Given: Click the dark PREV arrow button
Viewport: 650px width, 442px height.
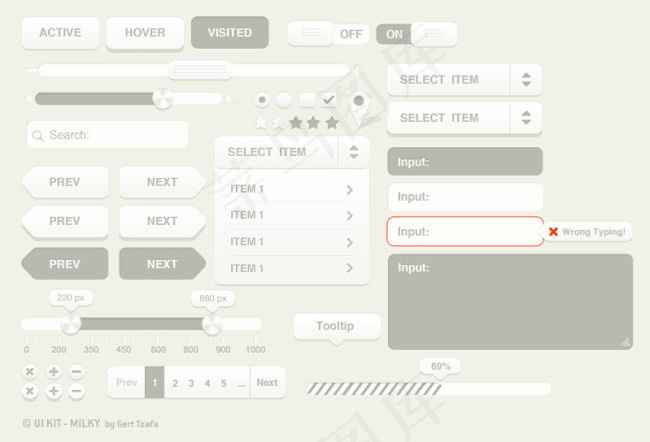Looking at the screenshot, I should 65,264.
